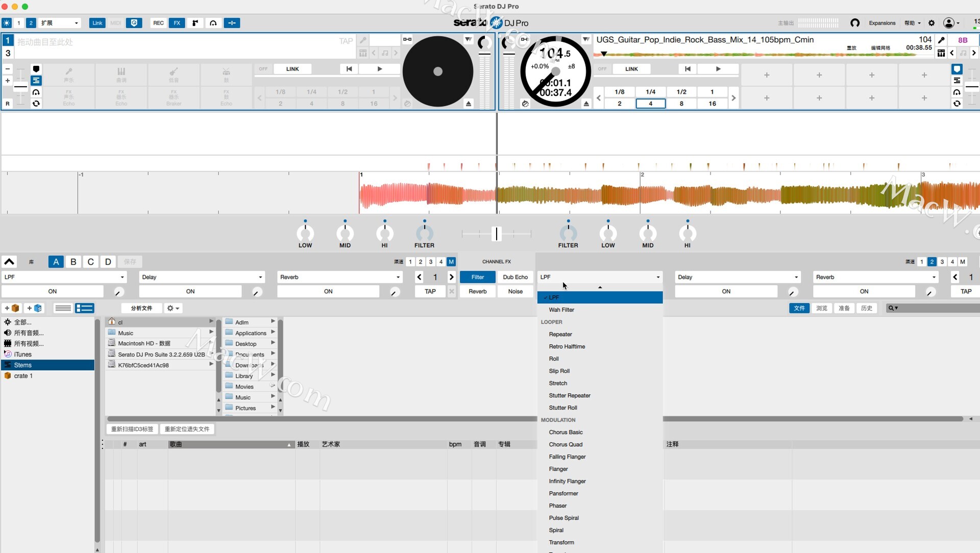Viewport: 980px width, 553px height.
Task: Select 8 beat loop on right deck
Action: 681,104
